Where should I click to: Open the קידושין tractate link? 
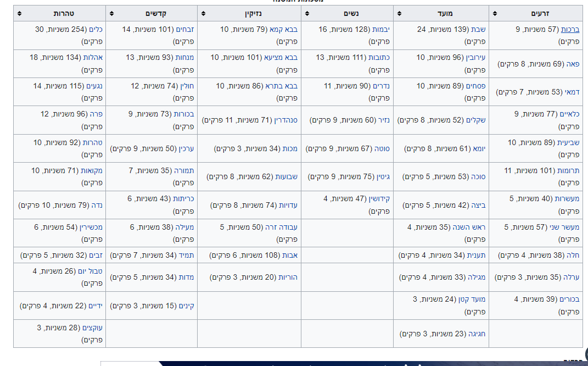(x=379, y=198)
